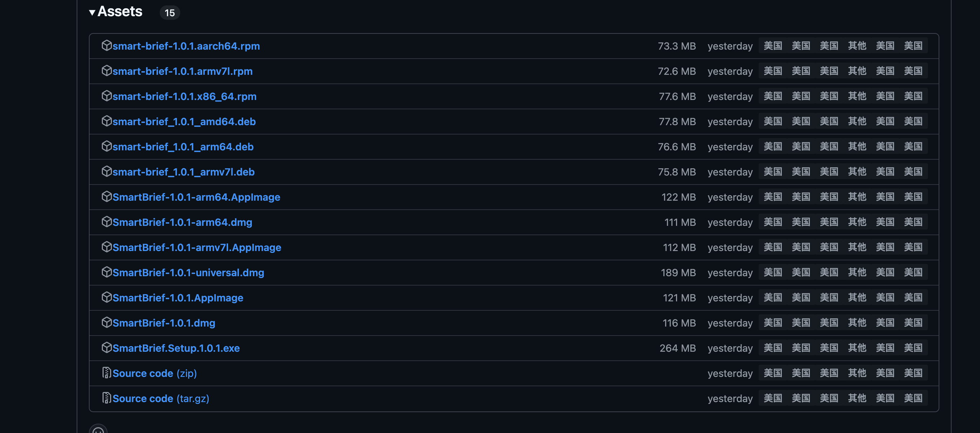Download SmartBrief-1.0.1.dmg file
The image size is (980, 433).
[x=164, y=323]
